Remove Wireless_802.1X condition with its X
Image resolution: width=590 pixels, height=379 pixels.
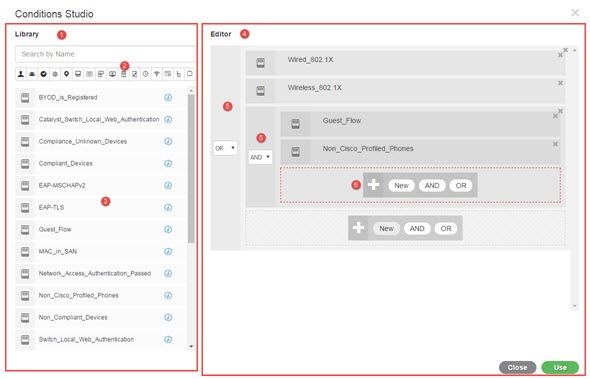pyautogui.click(x=560, y=83)
